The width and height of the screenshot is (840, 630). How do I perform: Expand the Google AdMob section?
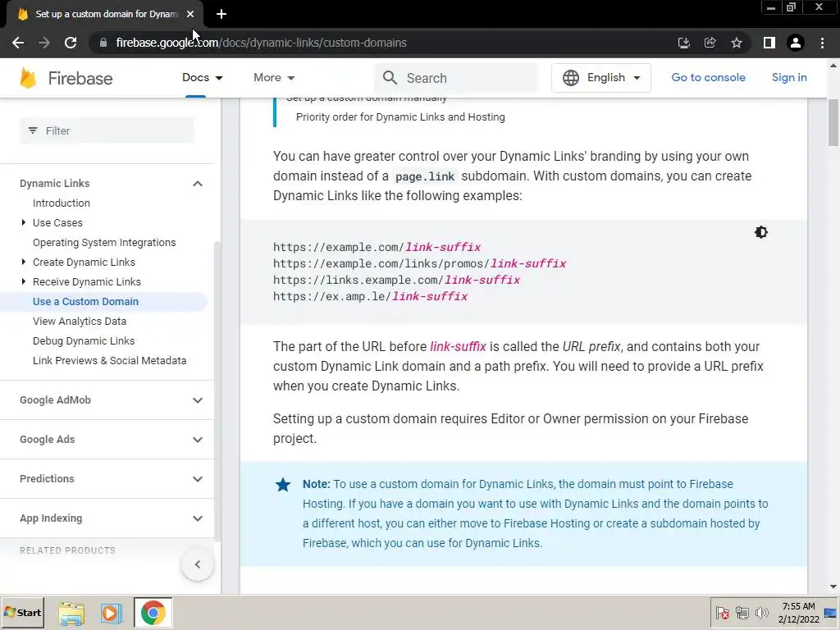(x=198, y=400)
